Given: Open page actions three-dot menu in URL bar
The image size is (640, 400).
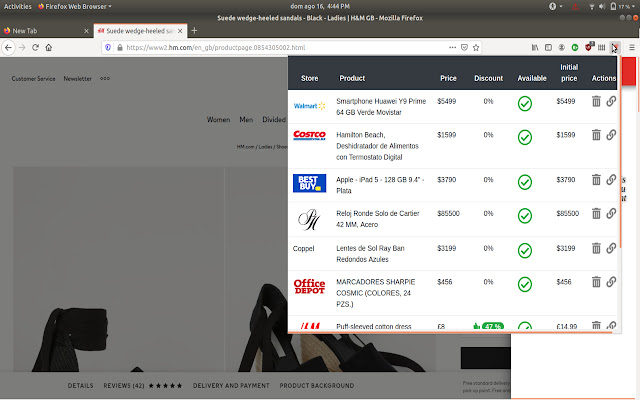Looking at the screenshot, I should click(452, 47).
